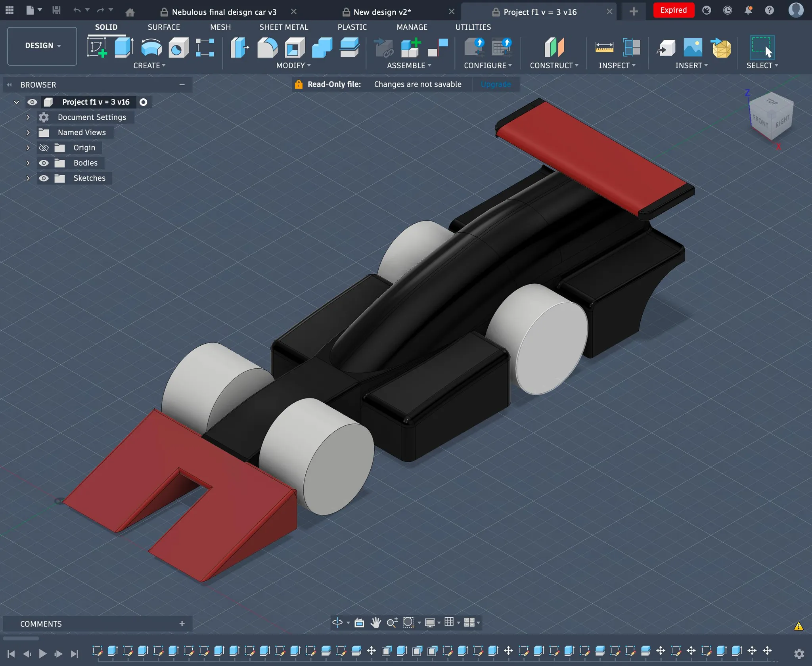This screenshot has width=812, height=666.
Task: Add a new design tab
Action: 634,11
